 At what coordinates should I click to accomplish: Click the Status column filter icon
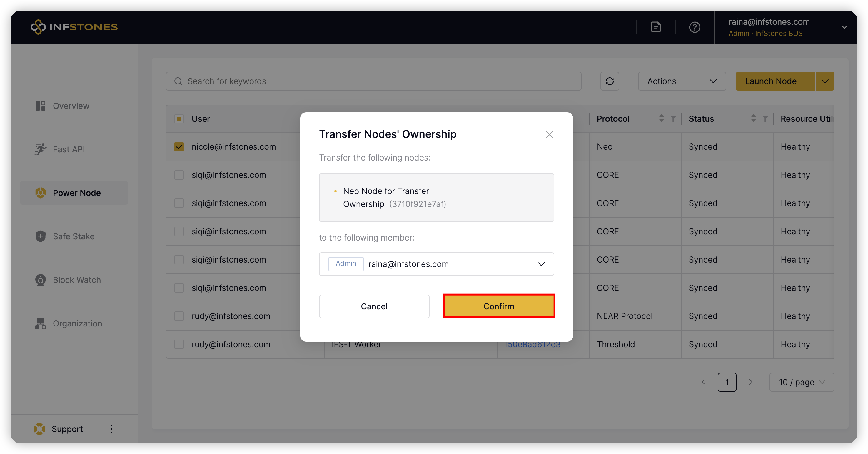765,119
